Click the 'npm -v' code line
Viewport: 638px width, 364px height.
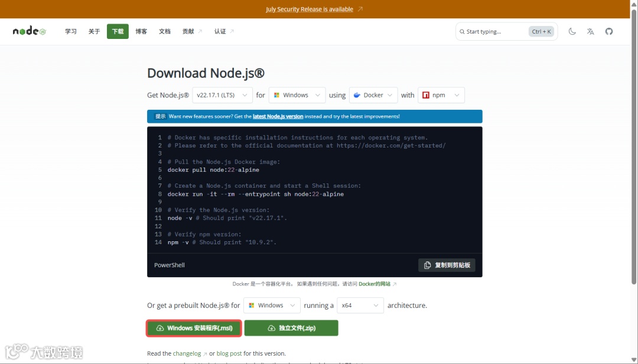[x=222, y=242]
